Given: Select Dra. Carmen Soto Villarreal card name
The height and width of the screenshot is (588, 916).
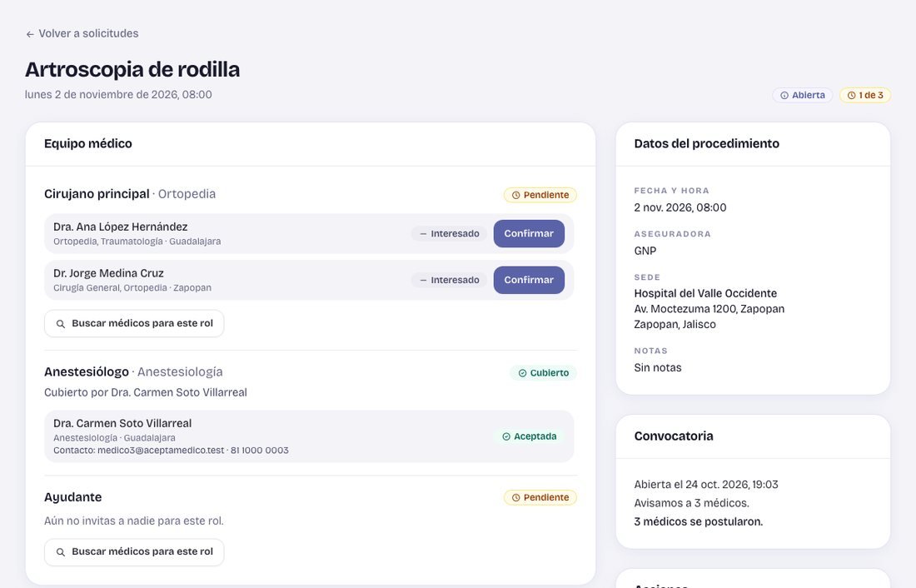Looking at the screenshot, I should pos(122,423).
